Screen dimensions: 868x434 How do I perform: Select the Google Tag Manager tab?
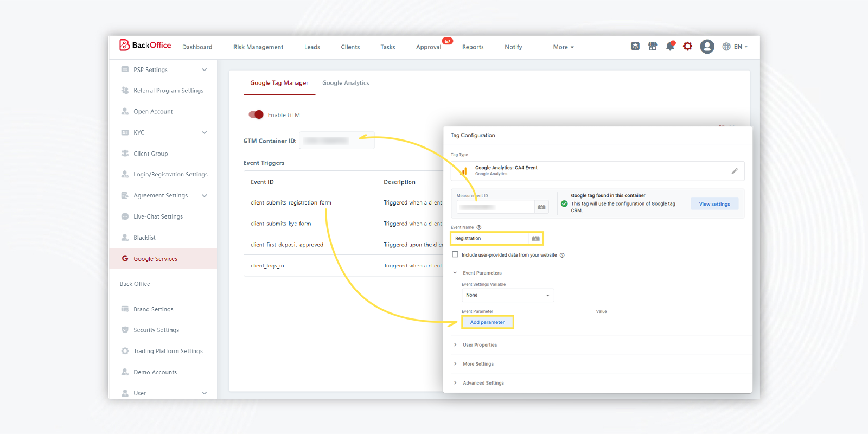point(279,83)
